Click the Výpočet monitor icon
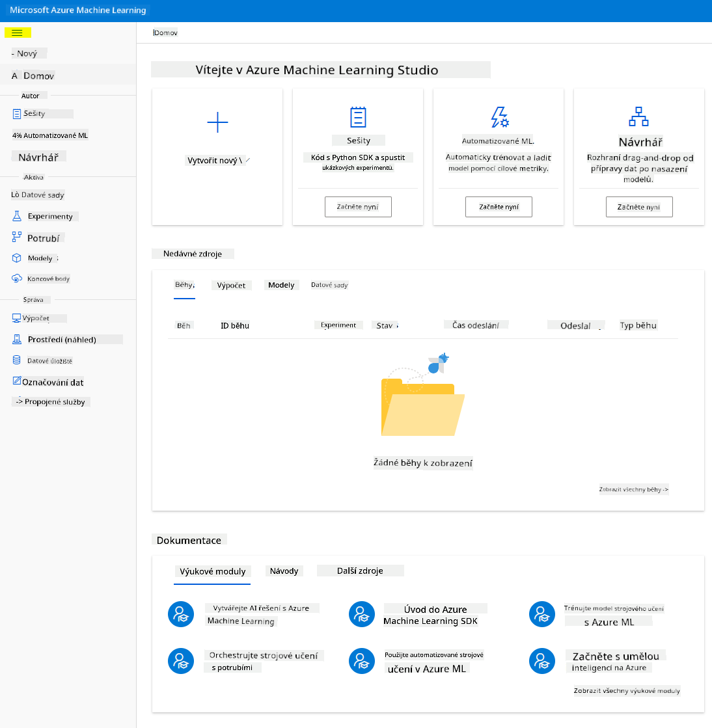712x728 pixels. tap(16, 318)
